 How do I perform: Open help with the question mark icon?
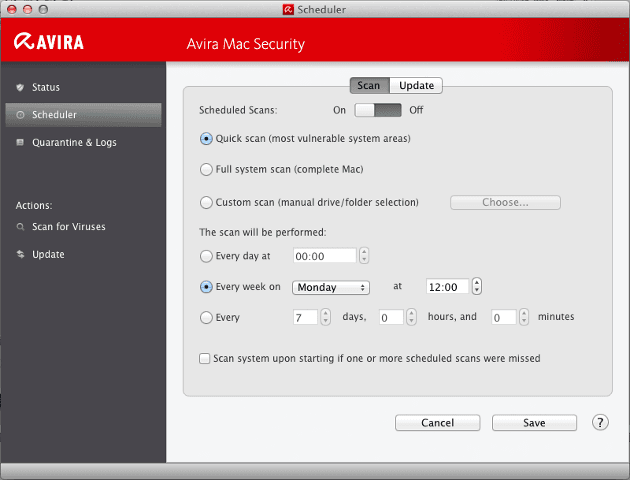[x=600, y=422]
